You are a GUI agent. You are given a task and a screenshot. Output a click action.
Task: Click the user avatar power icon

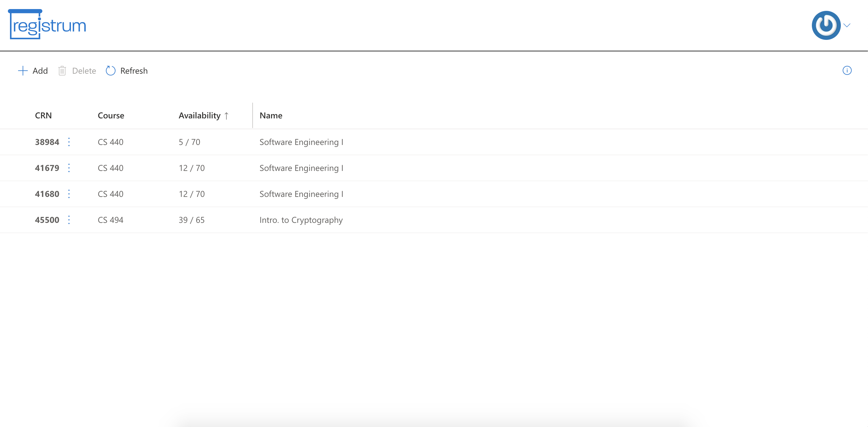826,25
